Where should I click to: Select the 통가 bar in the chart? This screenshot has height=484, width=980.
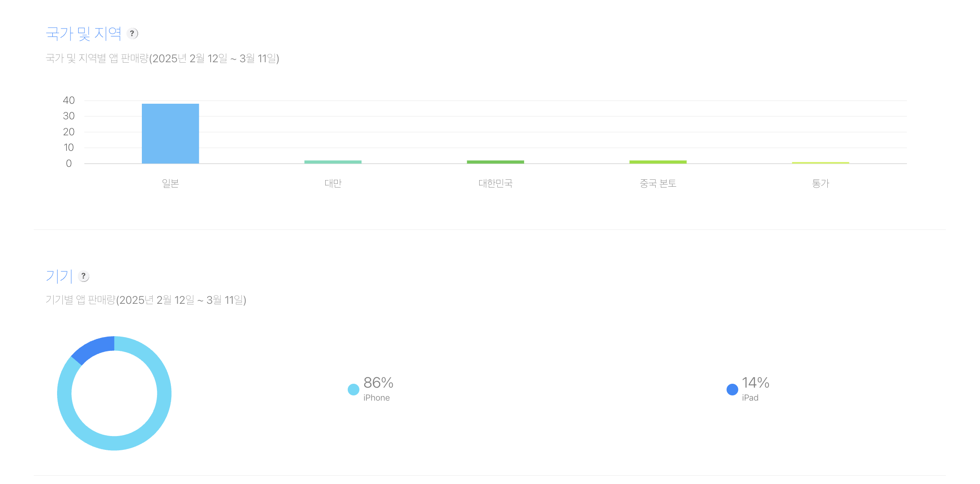tap(820, 163)
